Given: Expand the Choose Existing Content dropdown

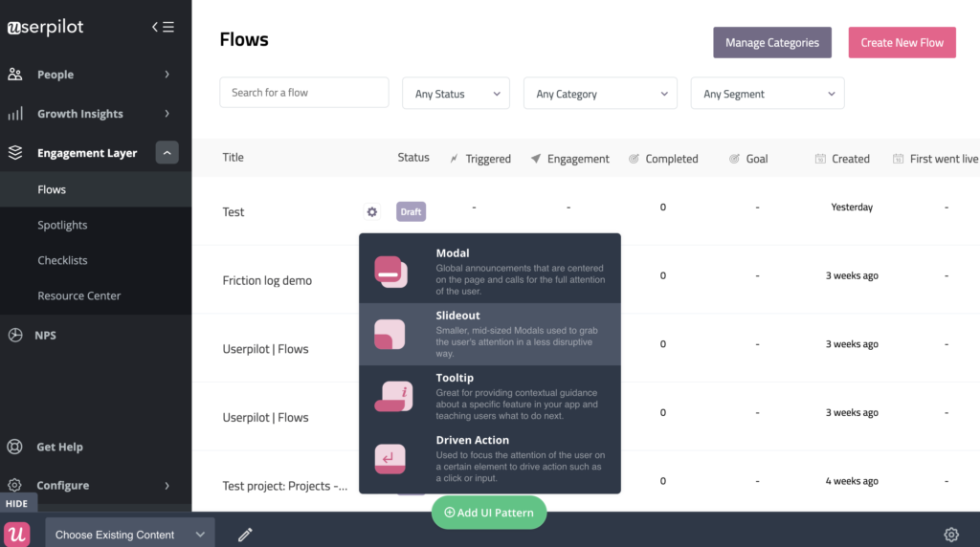Looking at the screenshot, I should click(130, 534).
